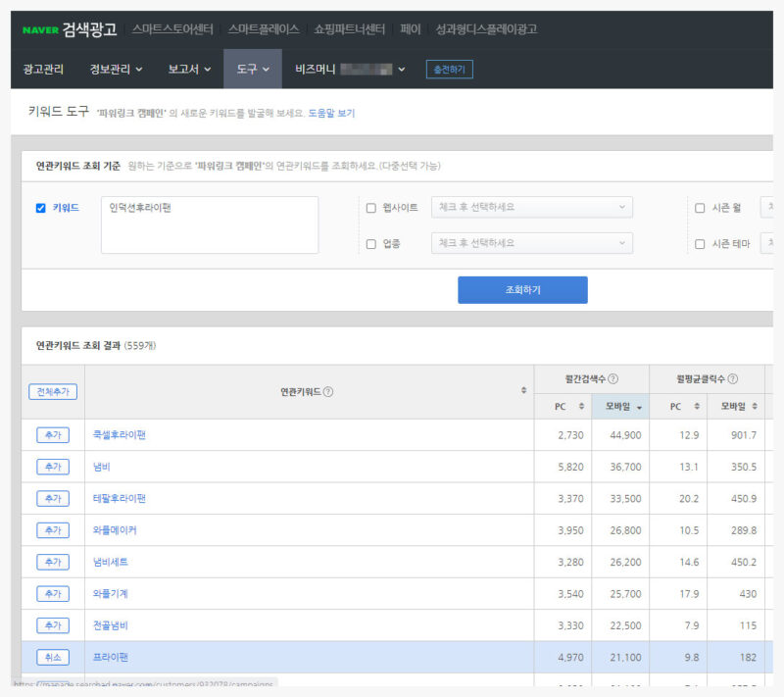Open the 광고관리 menu item
Viewport: 784px width, 697px height.
tap(43, 70)
